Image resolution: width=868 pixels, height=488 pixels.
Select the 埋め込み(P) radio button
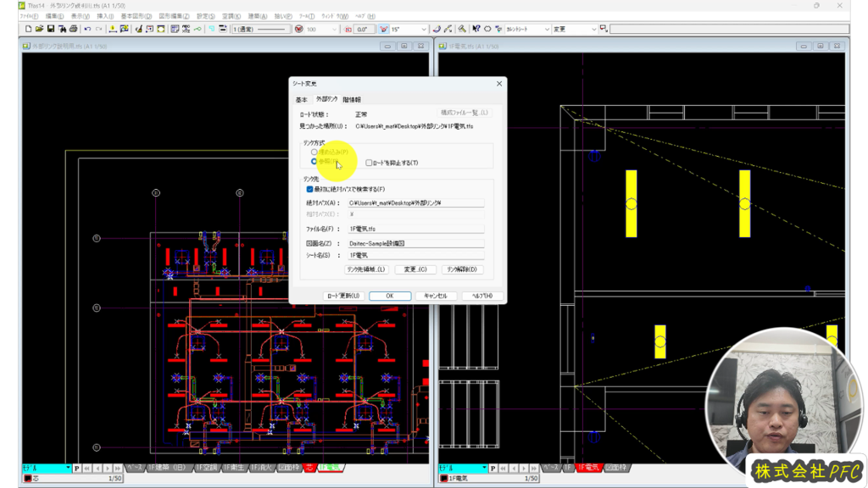(314, 152)
